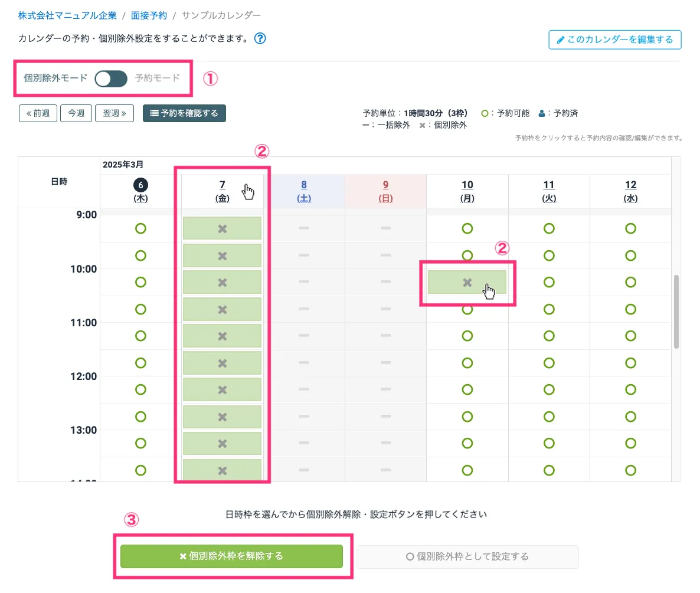Screen dimensions: 700x593
Task: Click the このカレンダーを編集する button
Action: (614, 40)
